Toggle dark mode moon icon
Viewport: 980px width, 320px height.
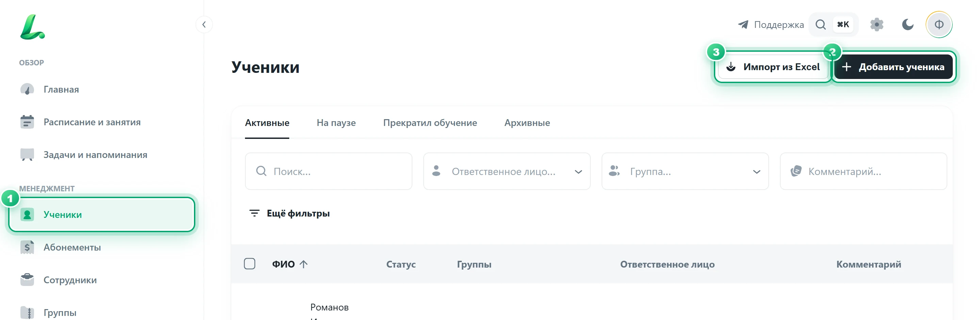point(908,25)
